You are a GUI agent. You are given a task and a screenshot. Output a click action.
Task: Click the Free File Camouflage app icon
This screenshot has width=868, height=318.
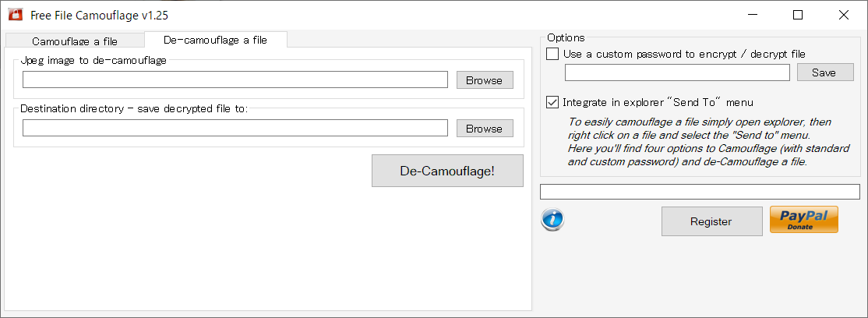coord(14,14)
